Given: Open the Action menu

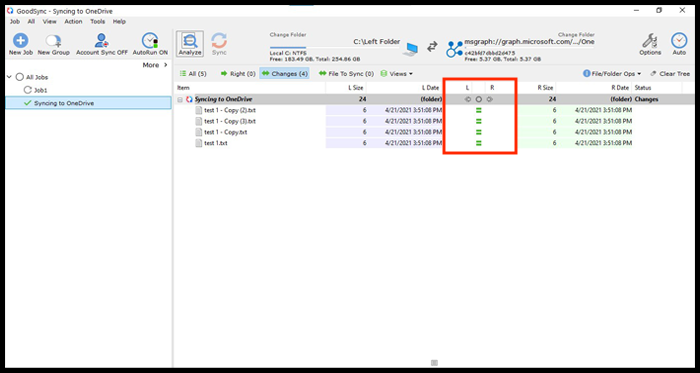Looking at the screenshot, I should 73,21.
